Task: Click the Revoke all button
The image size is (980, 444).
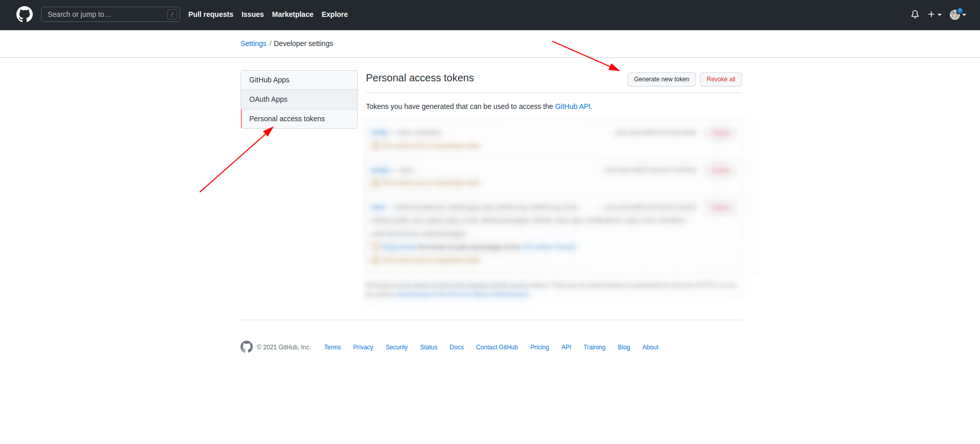Action: (721, 79)
